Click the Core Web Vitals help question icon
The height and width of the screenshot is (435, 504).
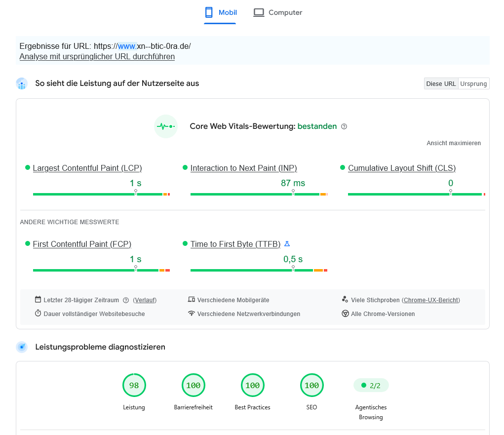click(344, 126)
